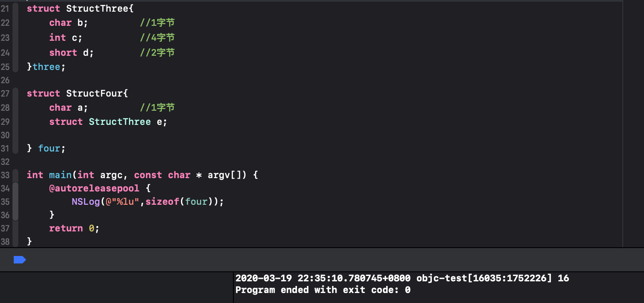This screenshot has width=644, height=303.
Task: Click the console output line showing 16
Action: [402, 278]
